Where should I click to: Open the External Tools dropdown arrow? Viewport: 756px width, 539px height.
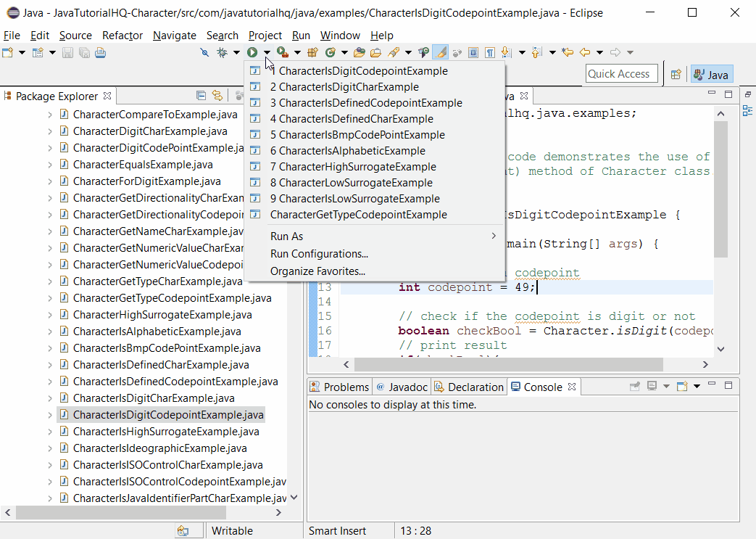(297, 52)
